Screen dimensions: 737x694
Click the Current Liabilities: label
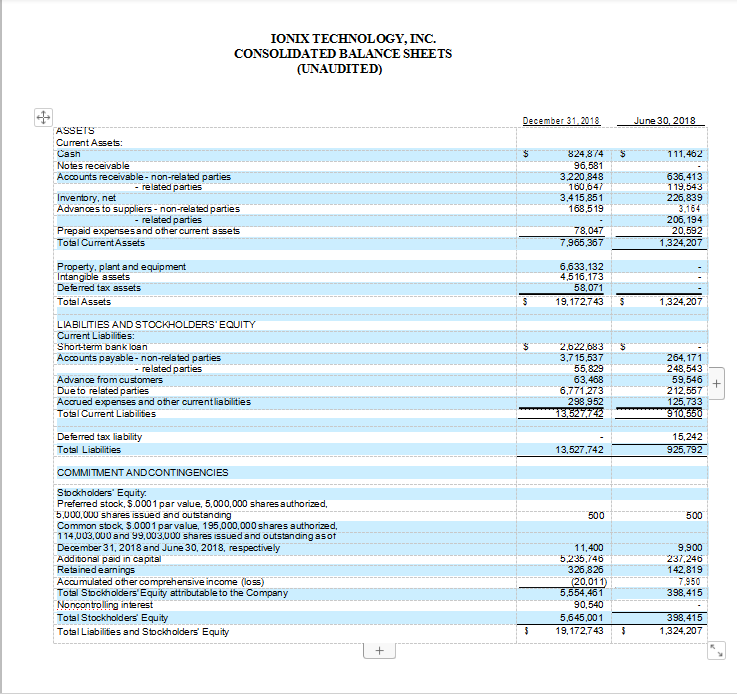(x=96, y=336)
